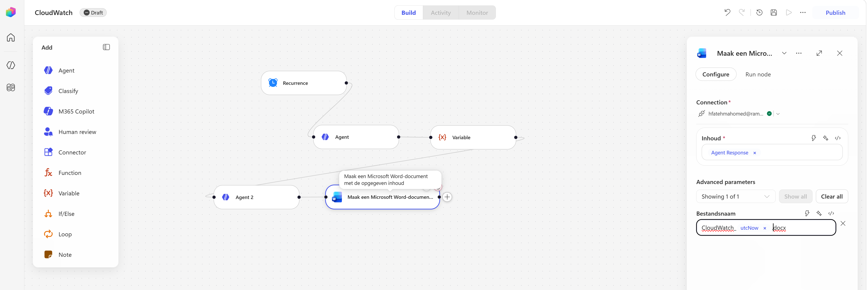
Task: Switch to the Build tab
Action: pyautogui.click(x=408, y=13)
